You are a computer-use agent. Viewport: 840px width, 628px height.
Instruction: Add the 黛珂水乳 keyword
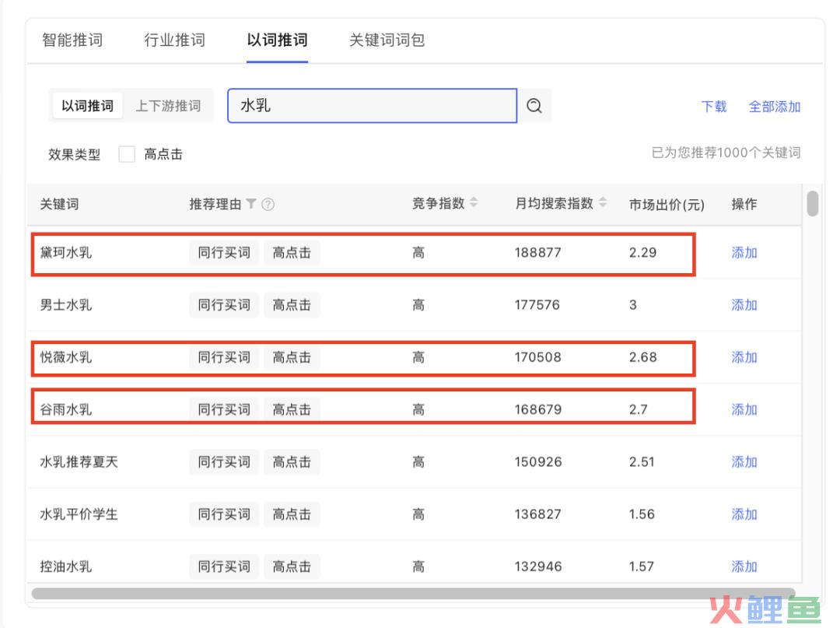click(744, 252)
